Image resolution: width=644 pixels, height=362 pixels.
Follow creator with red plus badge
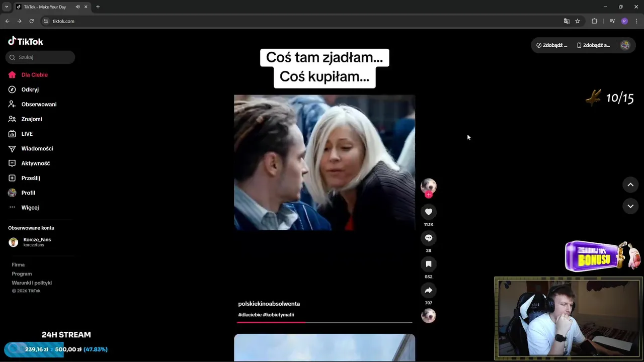(429, 195)
